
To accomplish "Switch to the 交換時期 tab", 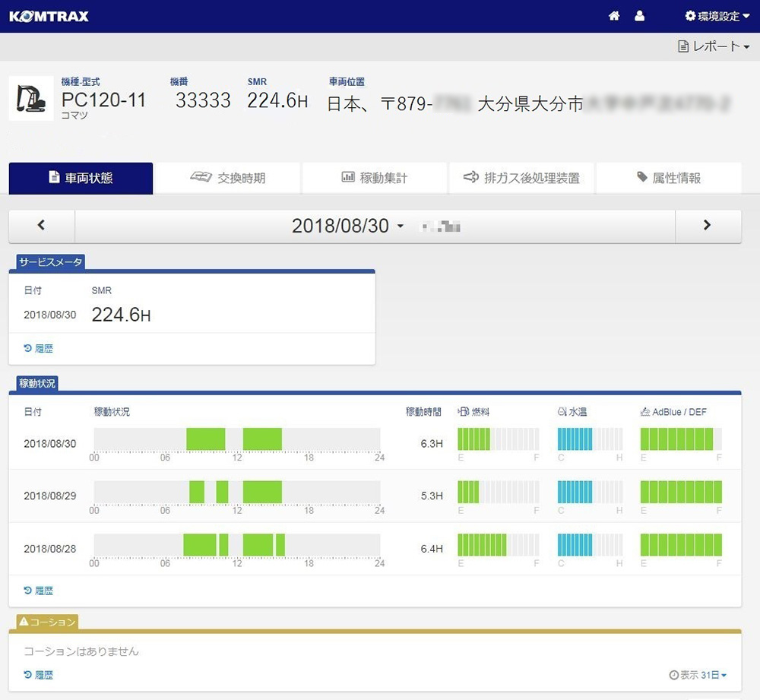I will pos(227,178).
